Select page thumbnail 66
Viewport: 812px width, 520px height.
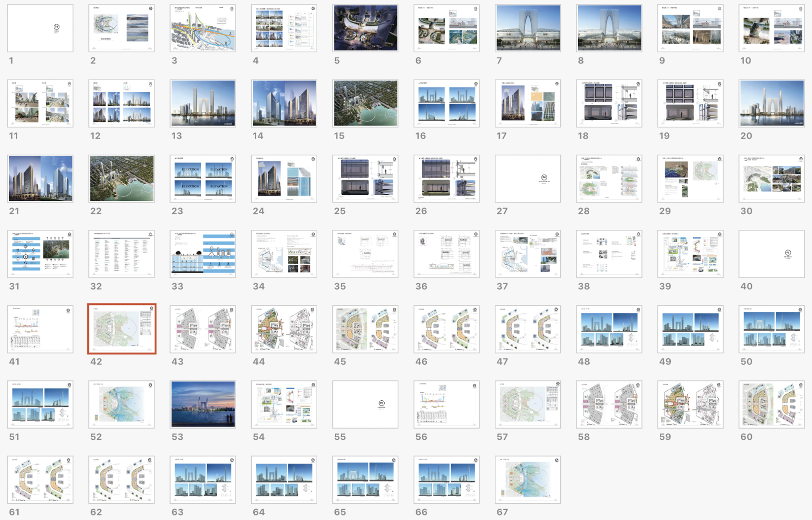tap(447, 479)
